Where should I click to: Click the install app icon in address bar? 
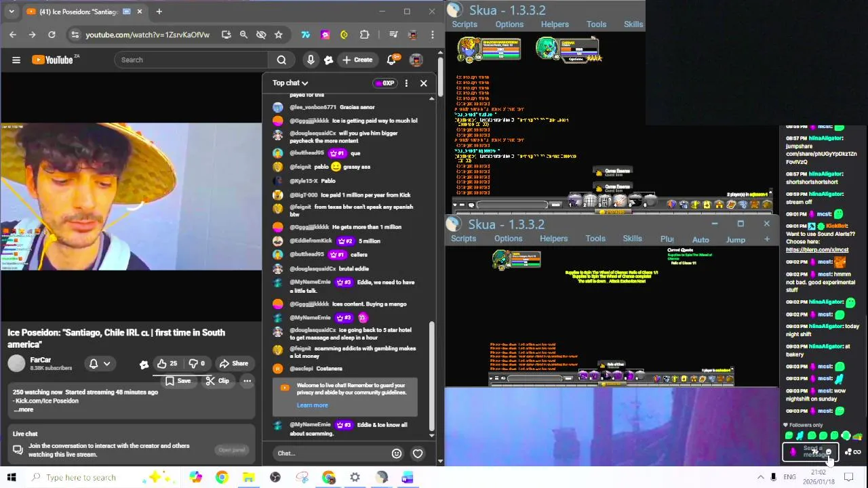pyautogui.click(x=226, y=35)
